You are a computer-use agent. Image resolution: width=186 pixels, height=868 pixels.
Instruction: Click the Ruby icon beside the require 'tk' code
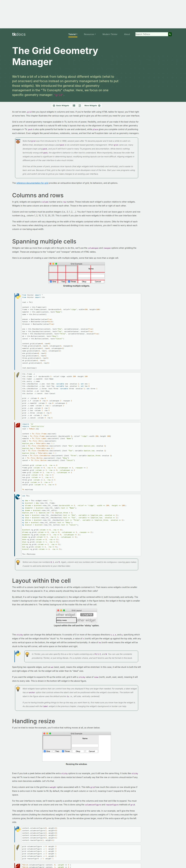(x=18, y=425)
